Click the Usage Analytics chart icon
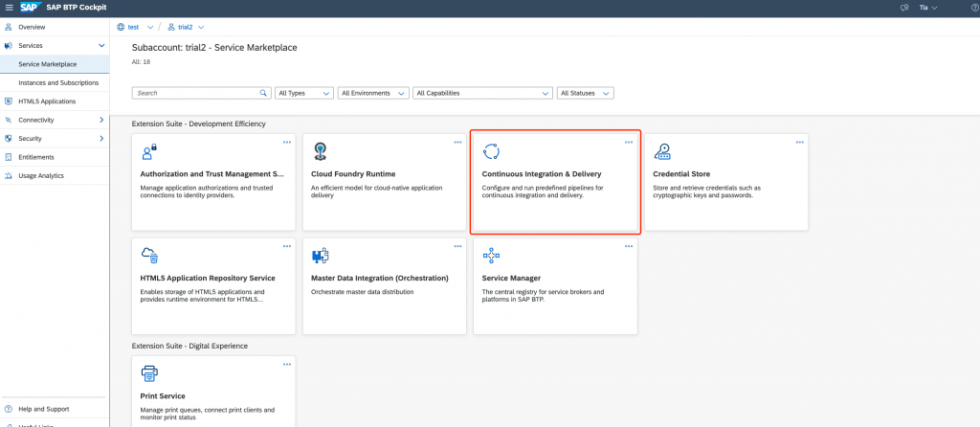Screen dimensions: 980x427 (8, 175)
